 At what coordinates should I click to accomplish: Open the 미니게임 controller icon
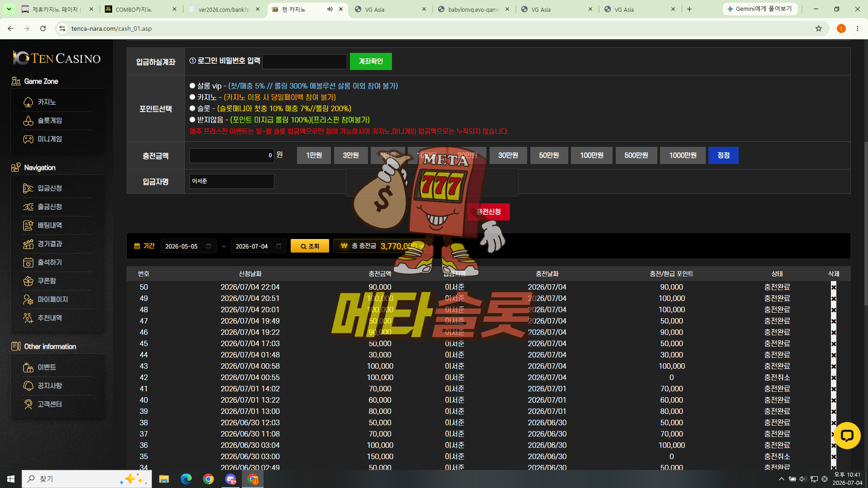click(28, 139)
